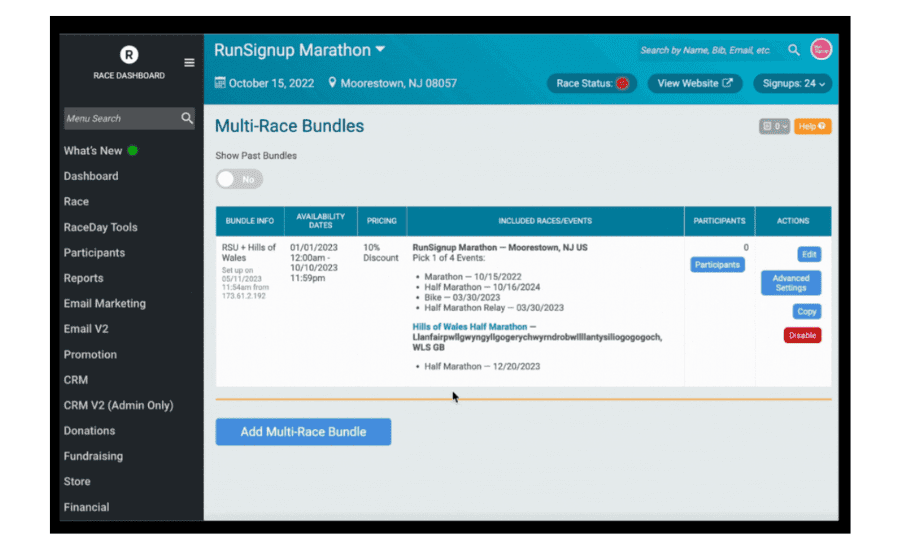
Task: Open Email V2 menu item
Action: click(x=86, y=329)
